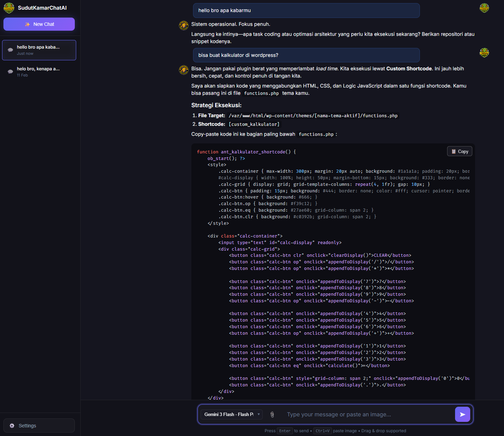This screenshot has height=436, width=504.
Task: Click the bot avatar beside 'Sistem operasional' reply
Action: click(x=184, y=25)
